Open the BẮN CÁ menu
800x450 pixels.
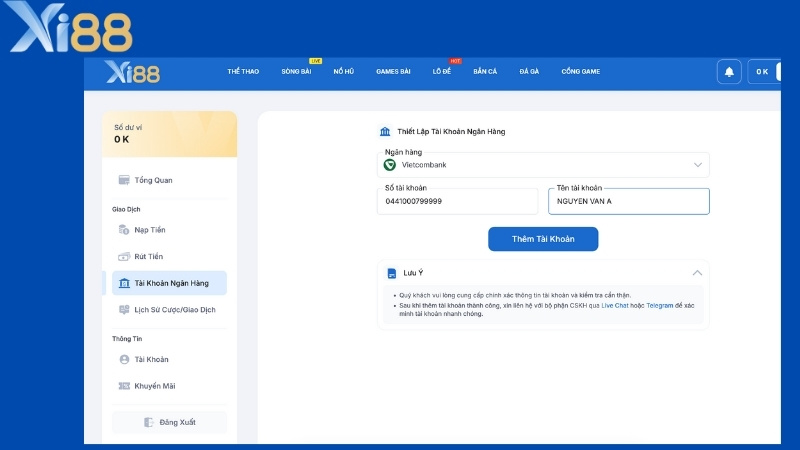(485, 71)
